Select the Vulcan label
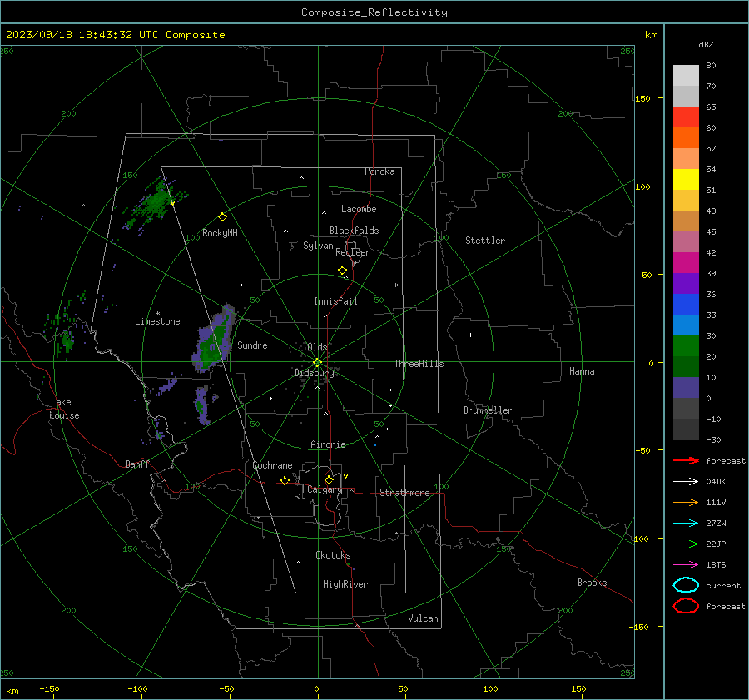The width and height of the screenshot is (749, 700). [x=423, y=618]
